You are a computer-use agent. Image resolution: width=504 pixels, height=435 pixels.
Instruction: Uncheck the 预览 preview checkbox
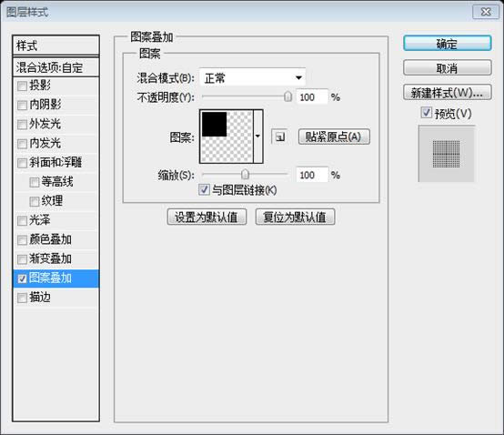tap(426, 113)
